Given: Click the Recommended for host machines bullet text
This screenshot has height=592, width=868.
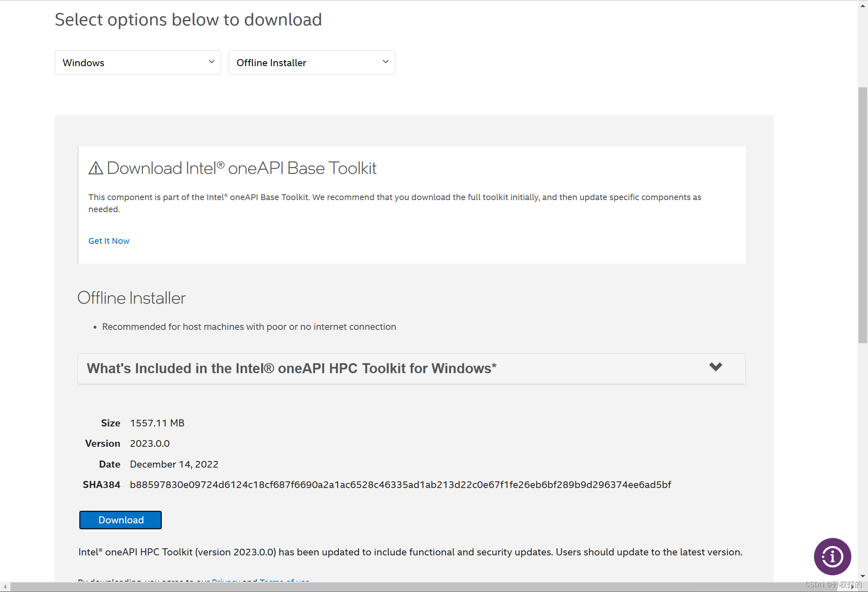Looking at the screenshot, I should coord(249,327).
